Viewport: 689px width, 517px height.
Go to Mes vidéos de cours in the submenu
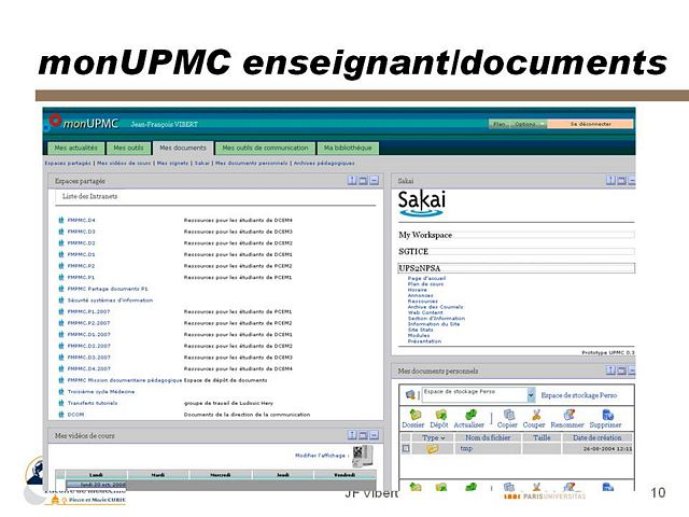coord(124,163)
